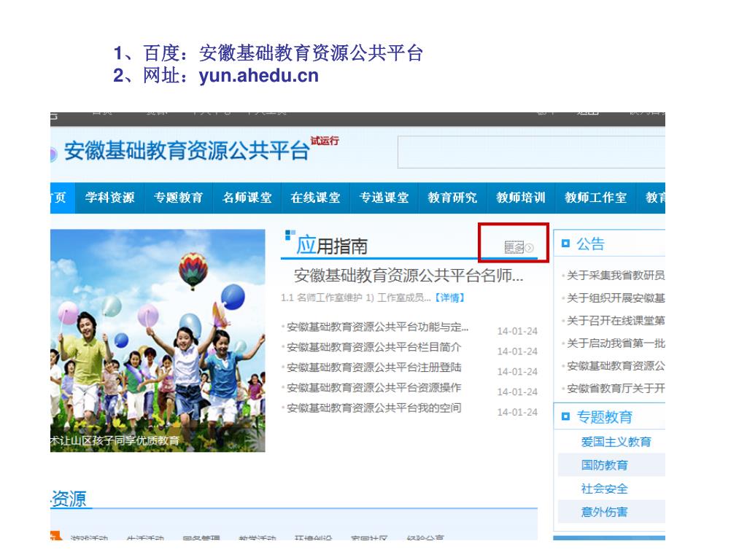Open 安徽基础教育资源公共平台栏目简介 article
747x560 pixels.
(374, 347)
